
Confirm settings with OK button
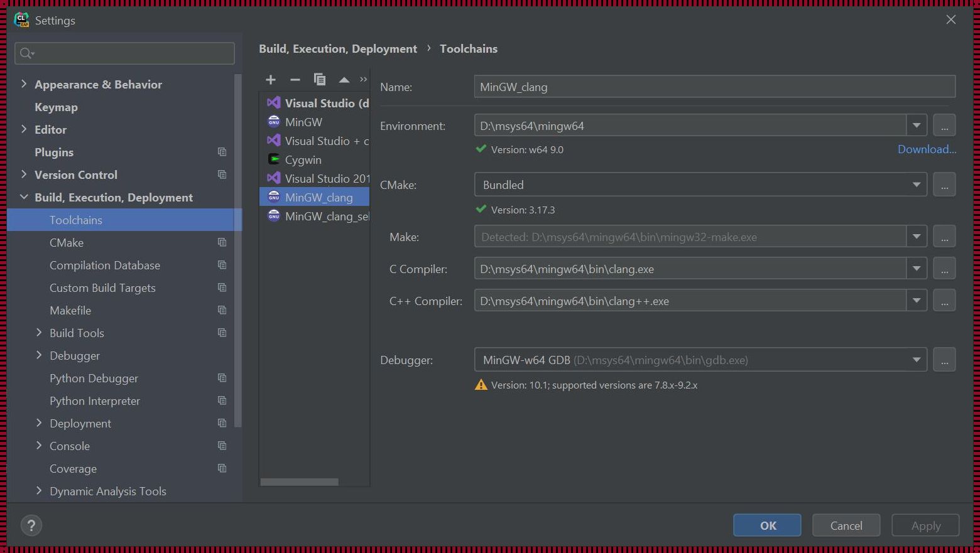click(x=767, y=525)
